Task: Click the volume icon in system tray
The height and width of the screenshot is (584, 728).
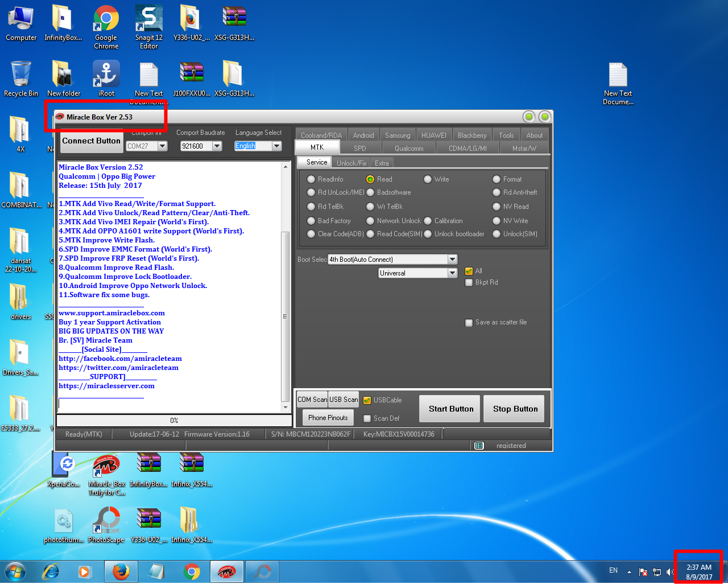Action: (x=670, y=571)
